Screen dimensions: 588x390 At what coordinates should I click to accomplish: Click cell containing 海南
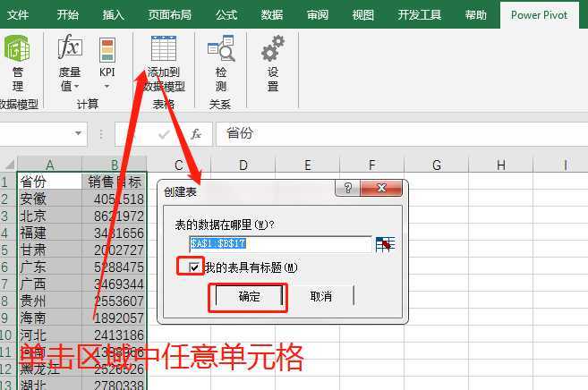tap(49, 318)
